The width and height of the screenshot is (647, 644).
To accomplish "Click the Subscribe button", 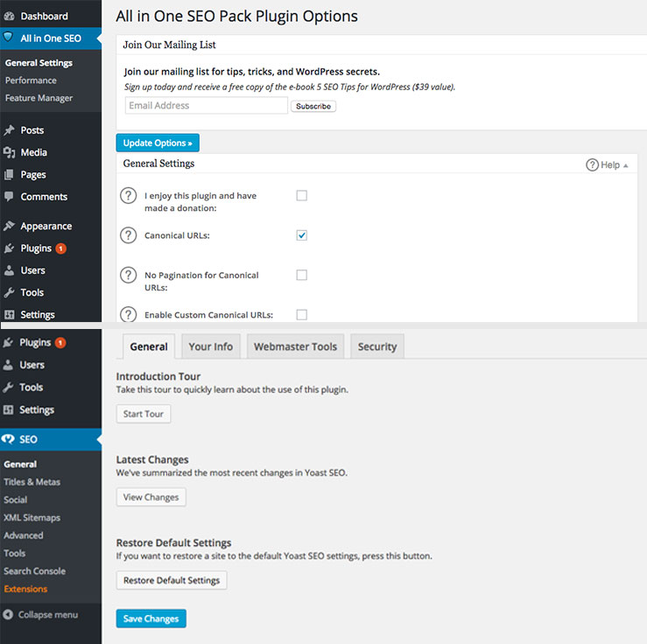I will pos(313,107).
